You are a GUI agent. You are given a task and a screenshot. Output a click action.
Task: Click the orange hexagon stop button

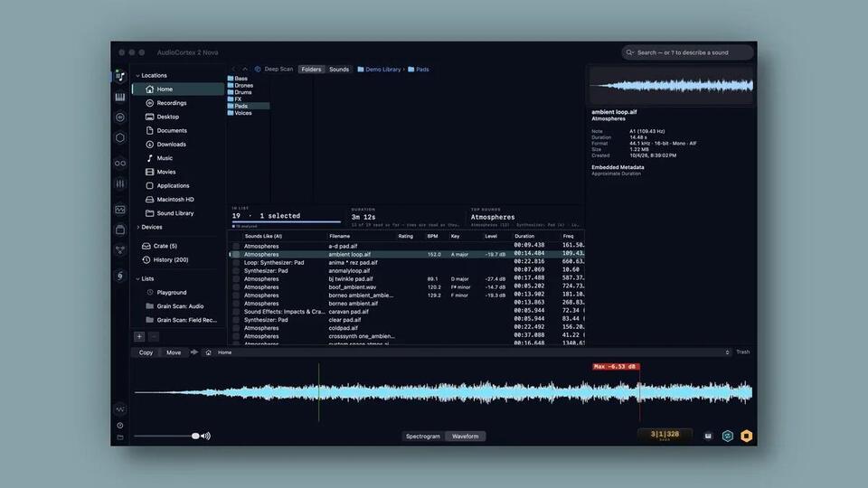click(x=746, y=436)
